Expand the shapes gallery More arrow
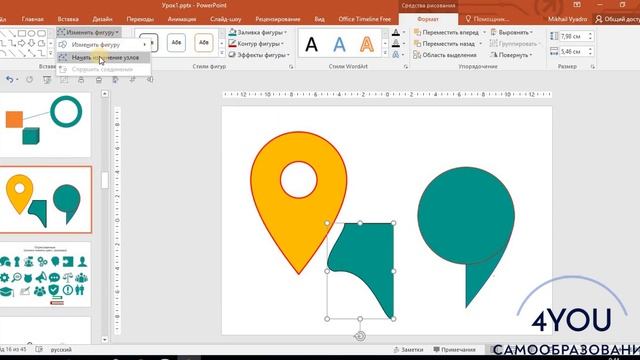Viewport: 640px width, 360px height. (x=51, y=53)
